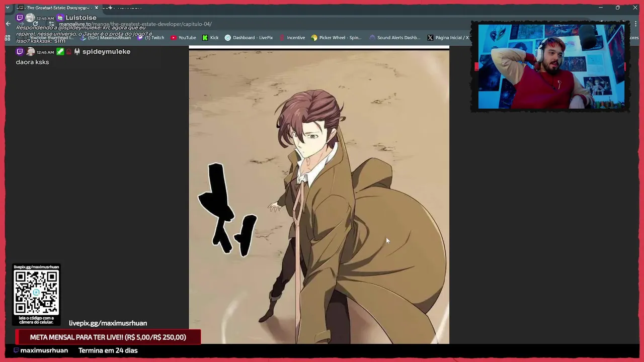Click the Twitch icon beside spideymuleke
The width and height of the screenshot is (644, 362).
[x=20, y=51]
